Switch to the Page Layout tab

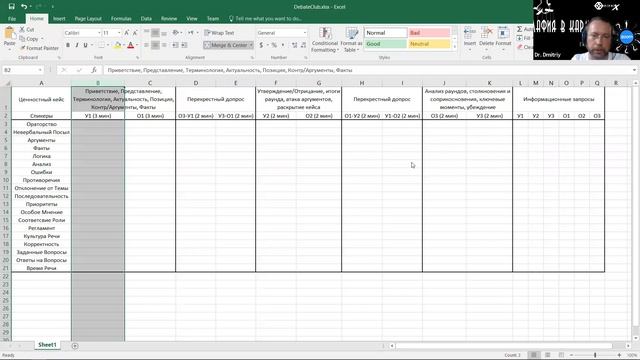(88, 19)
